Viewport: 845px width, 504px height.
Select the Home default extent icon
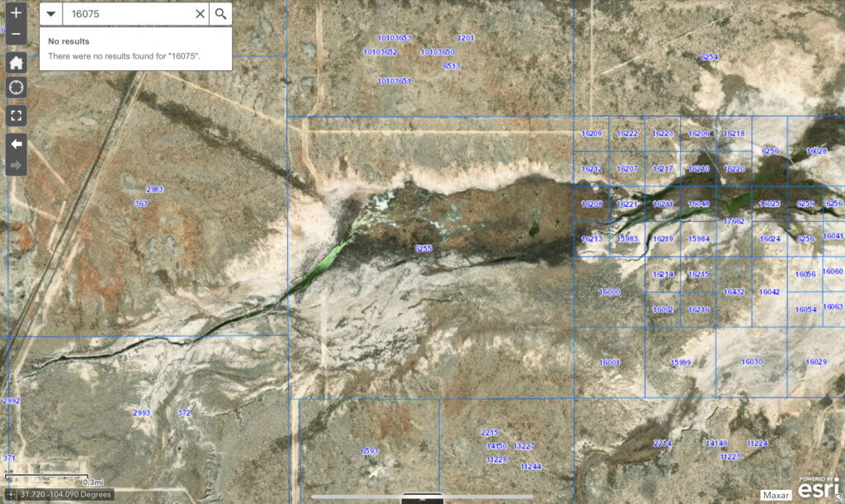[x=16, y=62]
